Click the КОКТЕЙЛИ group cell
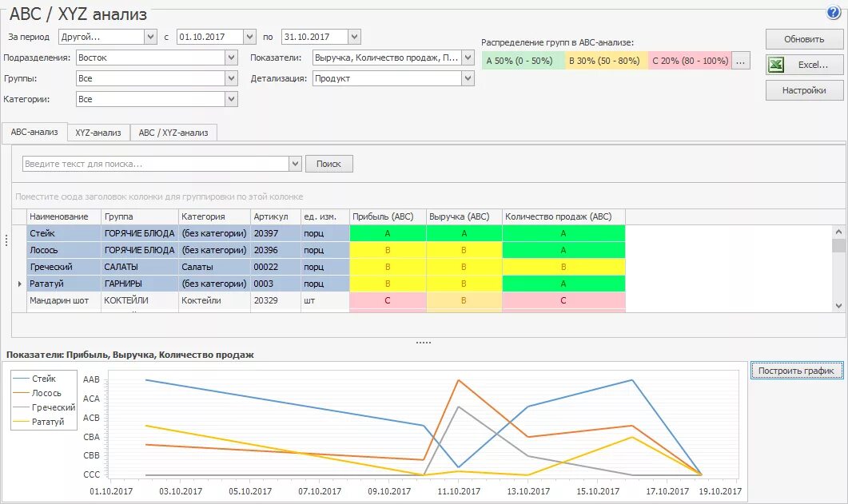848x504 pixels. point(140,300)
